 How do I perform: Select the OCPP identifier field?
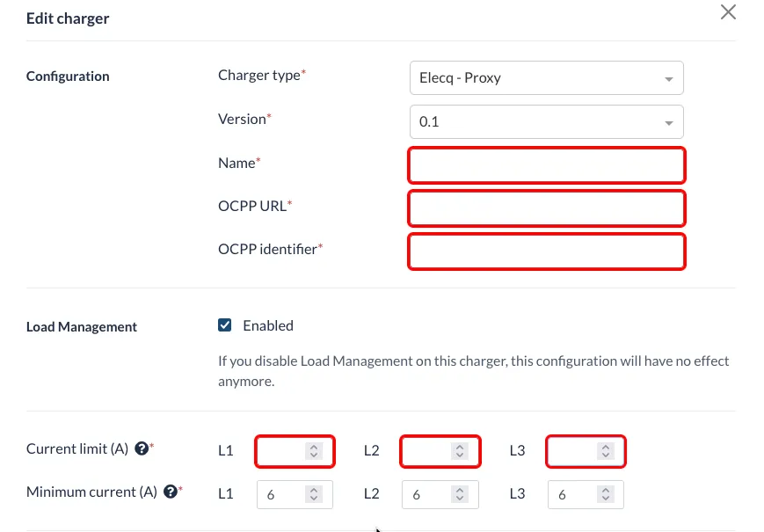547,251
